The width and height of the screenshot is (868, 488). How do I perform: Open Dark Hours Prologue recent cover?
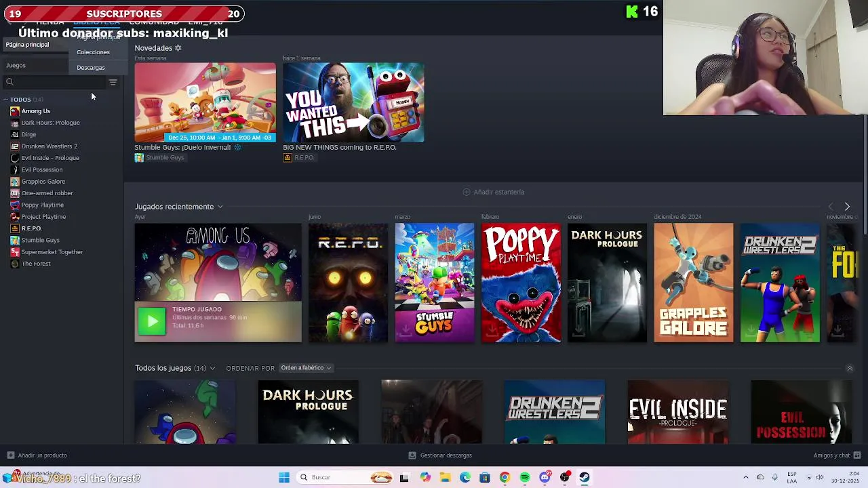[607, 283]
